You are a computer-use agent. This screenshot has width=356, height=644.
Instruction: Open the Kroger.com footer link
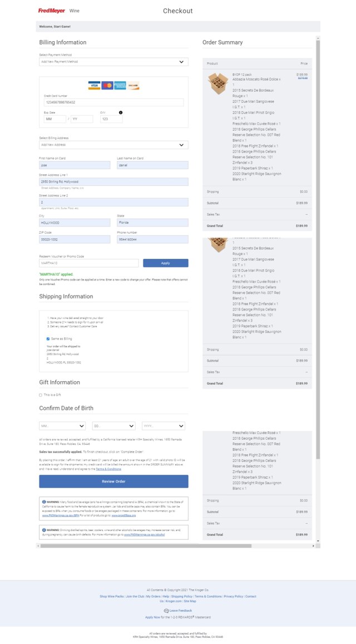pos(174,601)
